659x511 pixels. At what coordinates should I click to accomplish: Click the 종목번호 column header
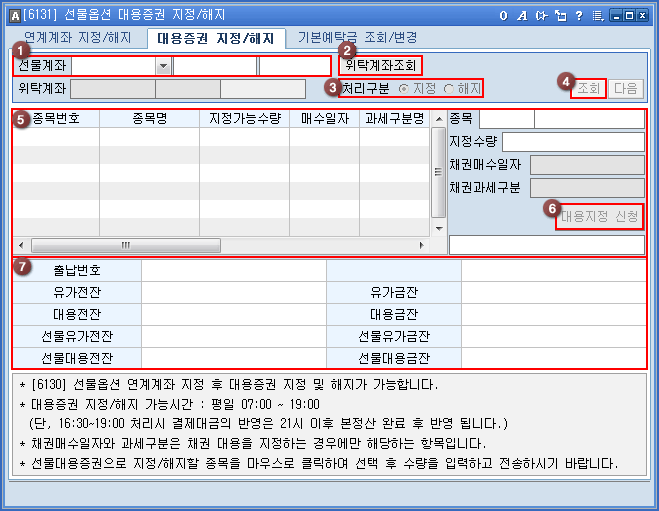57,118
